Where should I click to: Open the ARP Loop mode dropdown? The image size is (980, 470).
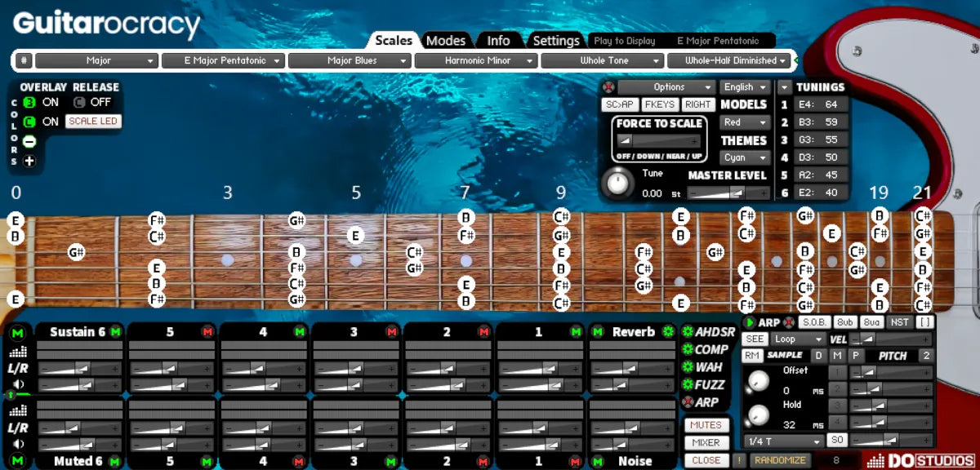[x=797, y=339]
